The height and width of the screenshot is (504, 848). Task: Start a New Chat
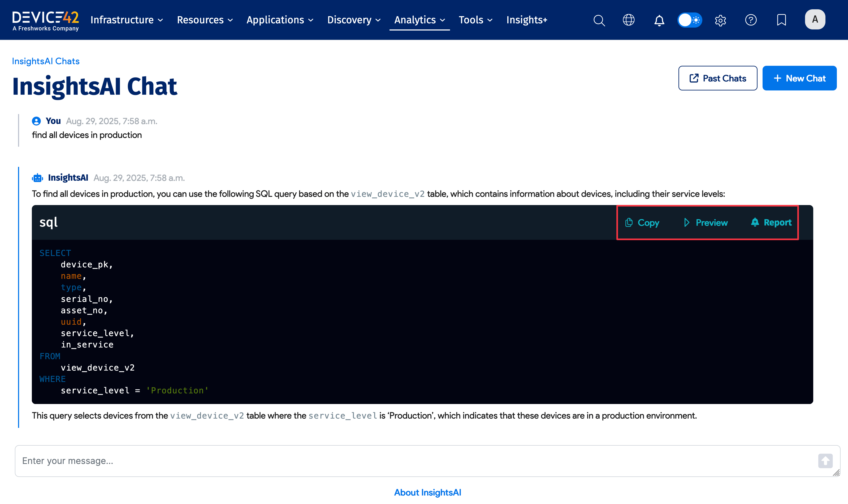pos(799,78)
